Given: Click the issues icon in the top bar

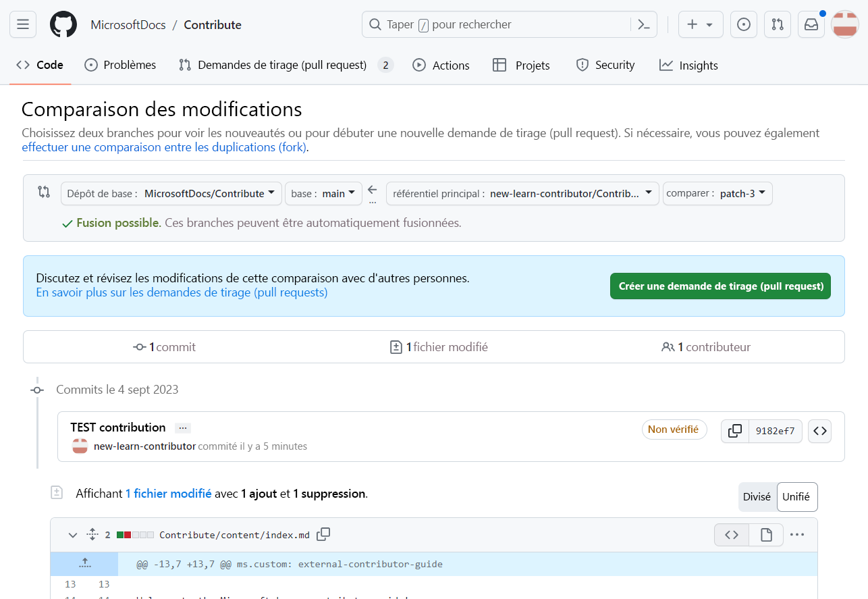Looking at the screenshot, I should coord(743,24).
